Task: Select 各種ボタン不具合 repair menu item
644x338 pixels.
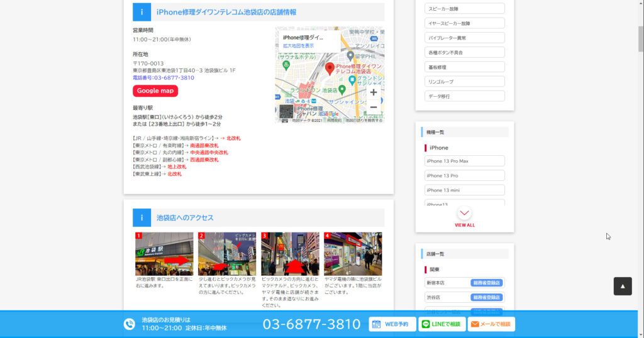Action: coord(465,53)
